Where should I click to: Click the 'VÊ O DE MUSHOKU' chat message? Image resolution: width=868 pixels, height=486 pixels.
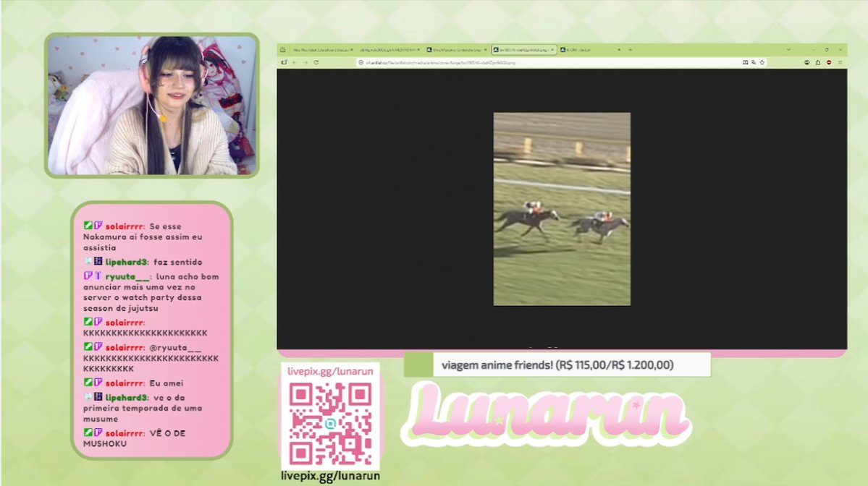135,438
